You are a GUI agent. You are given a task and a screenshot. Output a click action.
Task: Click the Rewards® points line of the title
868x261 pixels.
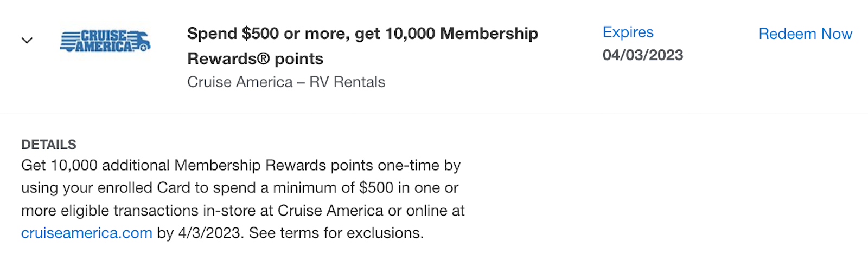click(x=255, y=58)
